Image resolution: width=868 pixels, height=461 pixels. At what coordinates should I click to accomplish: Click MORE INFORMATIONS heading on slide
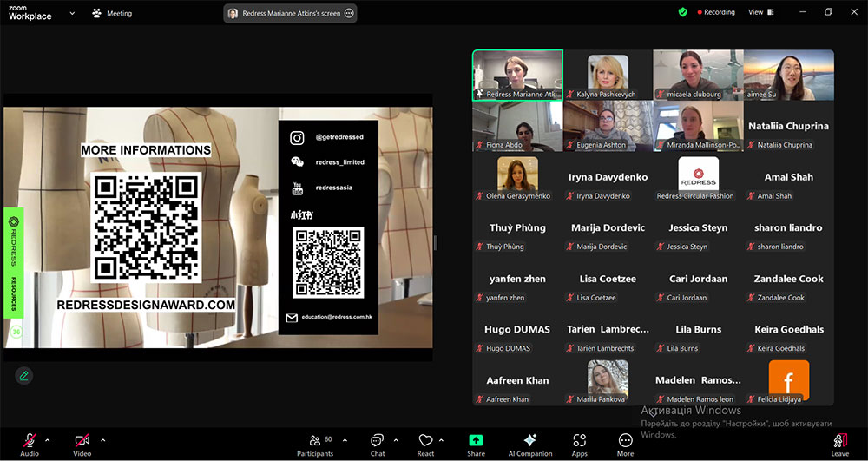(146, 150)
